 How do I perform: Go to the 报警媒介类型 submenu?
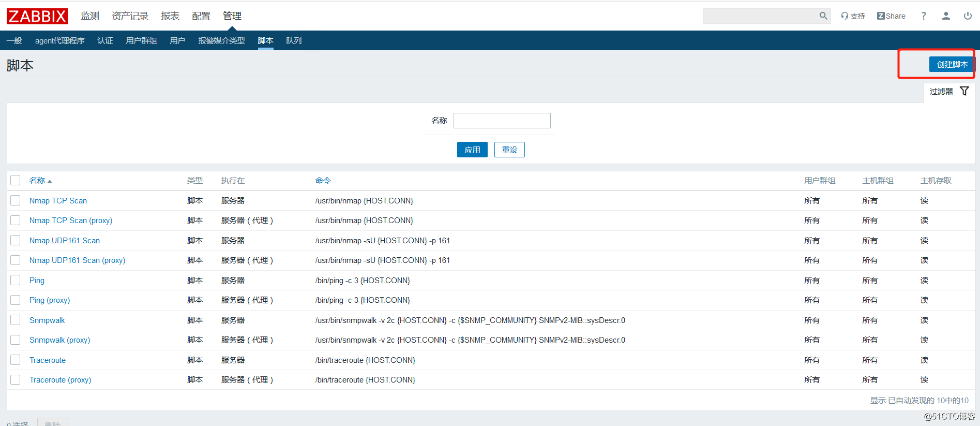221,40
